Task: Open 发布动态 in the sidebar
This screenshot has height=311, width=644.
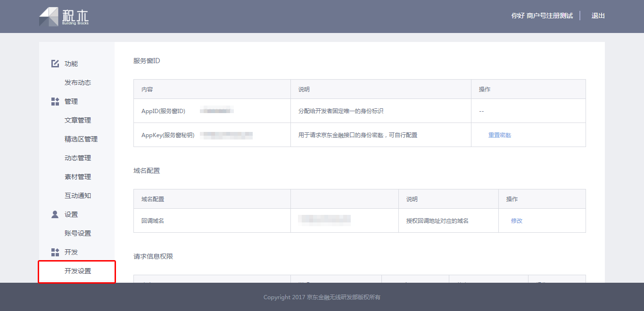Action: (x=78, y=82)
